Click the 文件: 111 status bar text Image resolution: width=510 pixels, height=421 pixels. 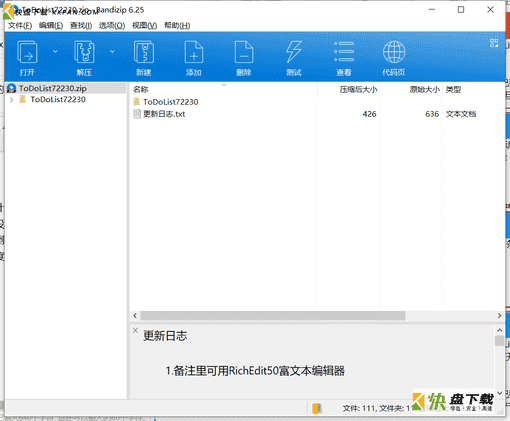click(359, 408)
